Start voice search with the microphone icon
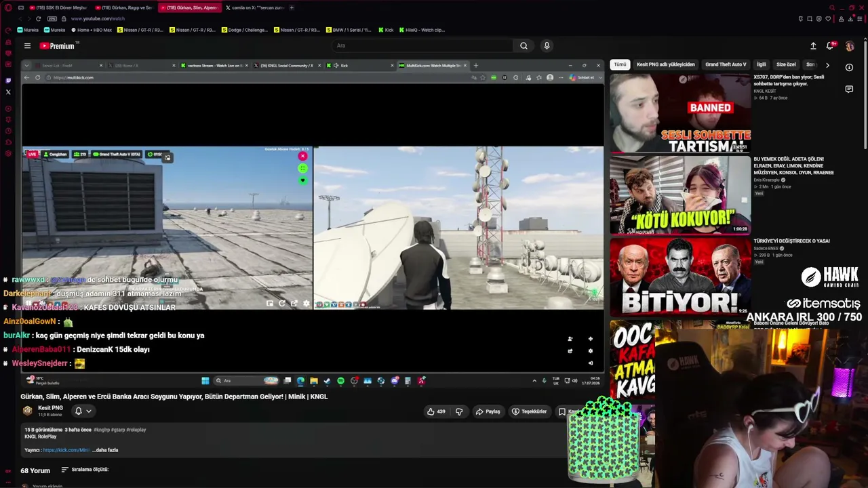 pyautogui.click(x=547, y=46)
